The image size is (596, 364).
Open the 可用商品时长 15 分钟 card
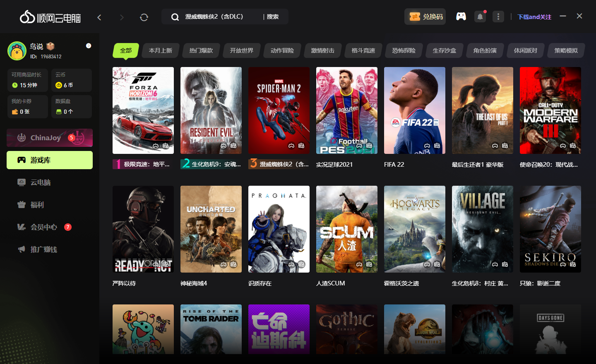(28, 80)
